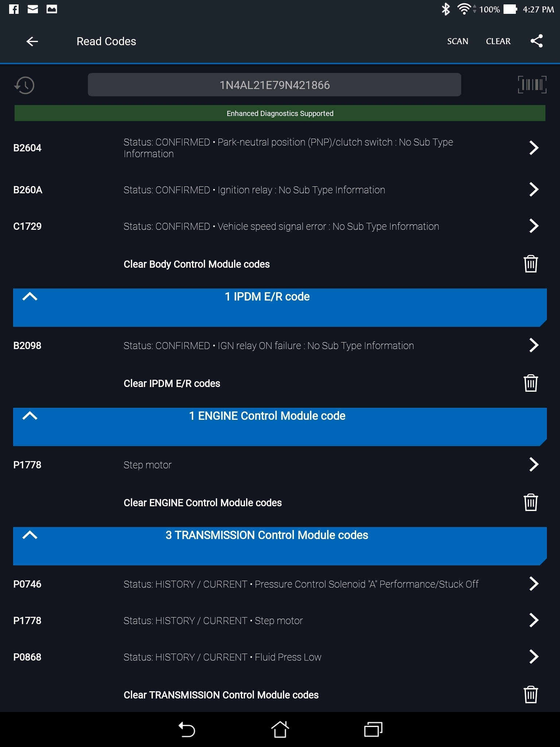Collapse the IPDM E/R code section
The width and height of the screenshot is (560, 747).
(x=30, y=297)
